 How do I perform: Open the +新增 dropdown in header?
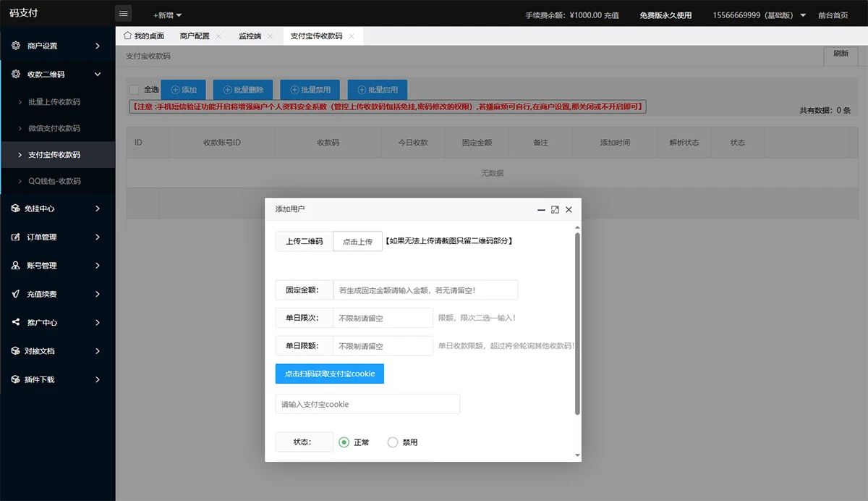point(167,15)
